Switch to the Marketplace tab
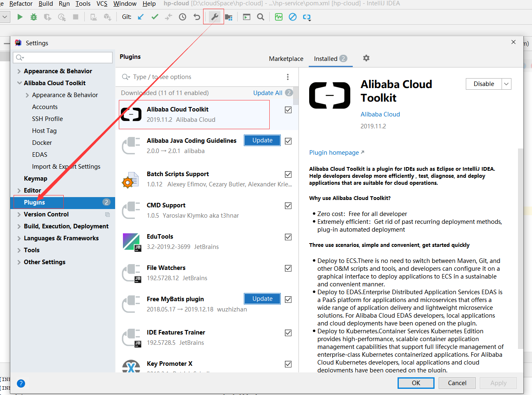 coord(286,59)
